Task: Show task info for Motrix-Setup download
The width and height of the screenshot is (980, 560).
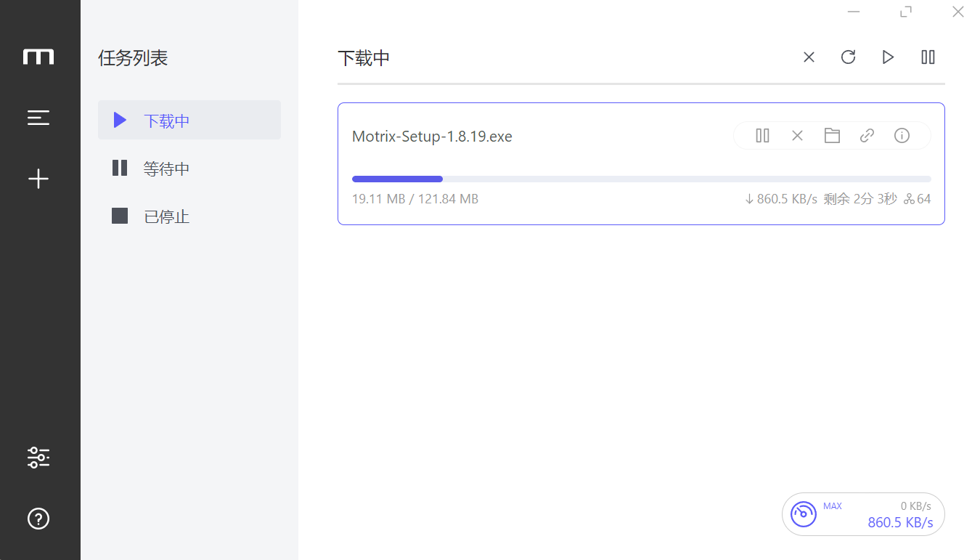Action: [x=902, y=136]
